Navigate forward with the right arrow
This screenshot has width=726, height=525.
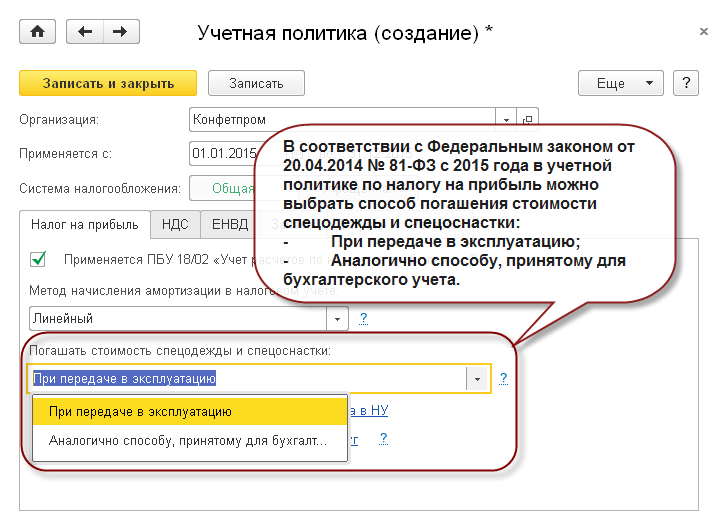point(121,31)
